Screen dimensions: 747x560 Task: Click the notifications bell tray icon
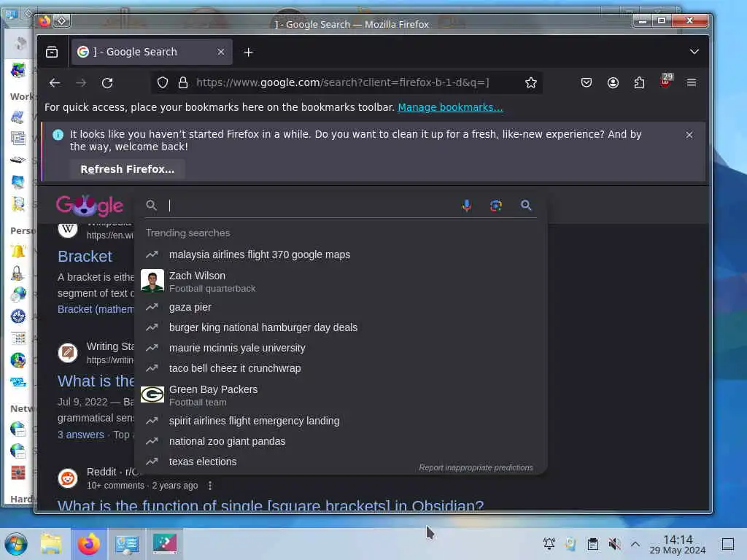click(549, 544)
